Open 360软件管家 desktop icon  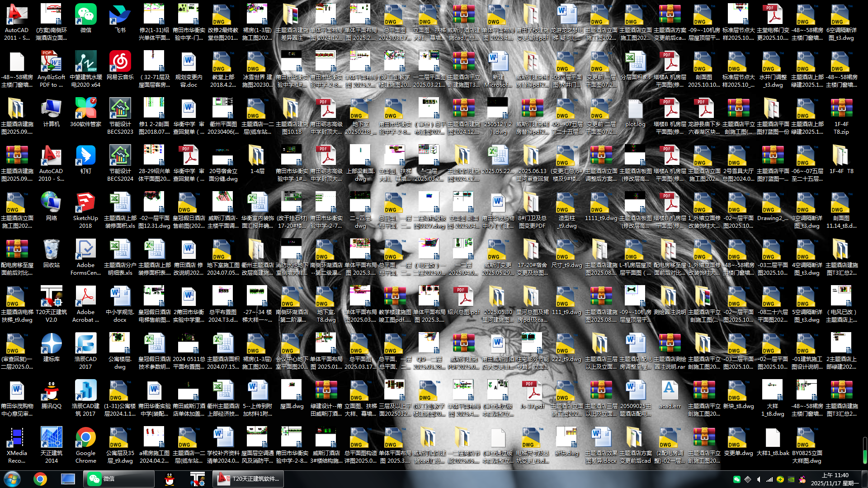click(85, 109)
